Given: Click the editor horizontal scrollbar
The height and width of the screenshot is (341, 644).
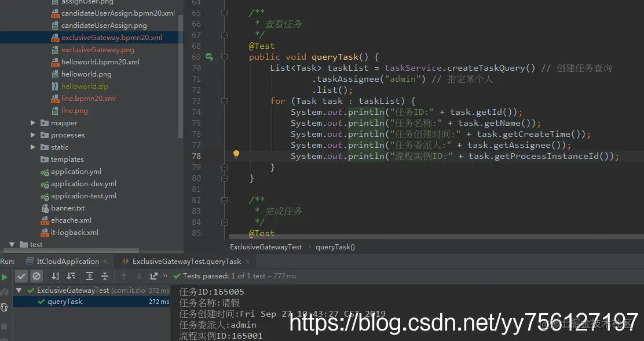Looking at the screenshot, I should (x=436, y=237).
